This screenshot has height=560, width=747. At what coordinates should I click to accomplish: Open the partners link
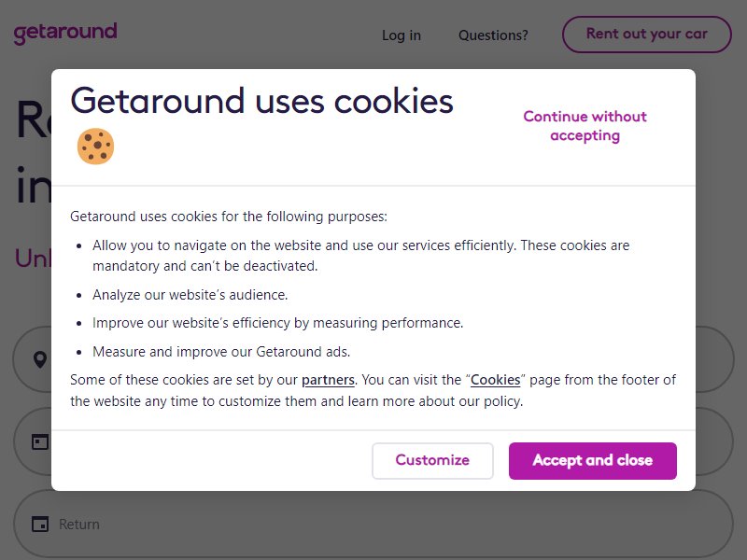point(328,380)
